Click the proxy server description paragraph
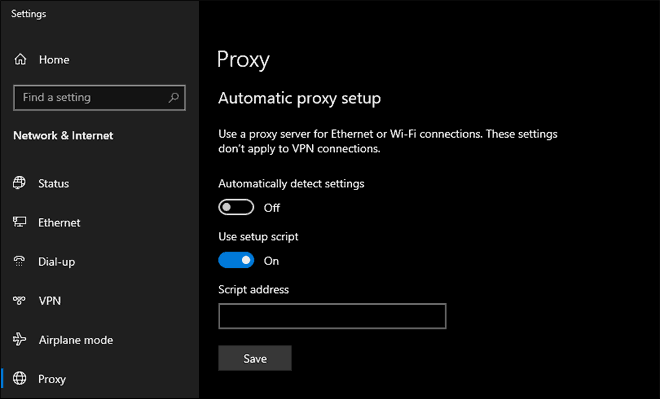The height and width of the screenshot is (399, 660). point(388,141)
